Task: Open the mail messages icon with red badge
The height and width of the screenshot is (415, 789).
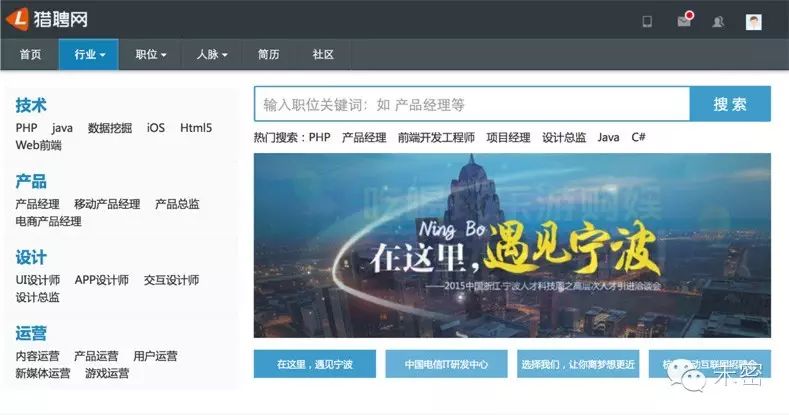Action: [685, 20]
